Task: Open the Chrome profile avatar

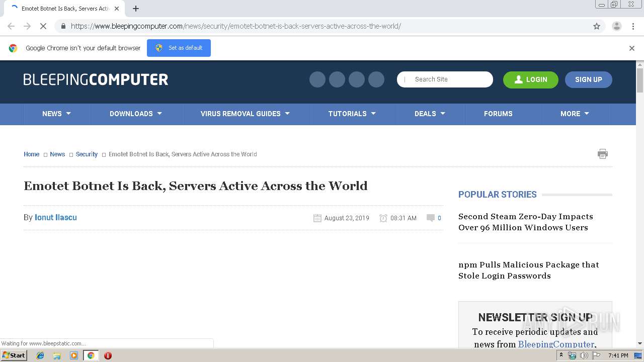Action: pyautogui.click(x=616, y=26)
